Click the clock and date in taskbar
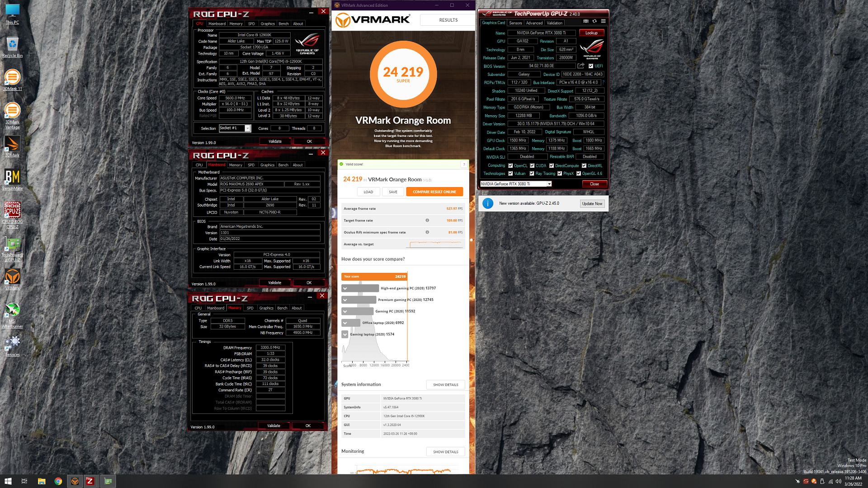 pyautogui.click(x=853, y=481)
